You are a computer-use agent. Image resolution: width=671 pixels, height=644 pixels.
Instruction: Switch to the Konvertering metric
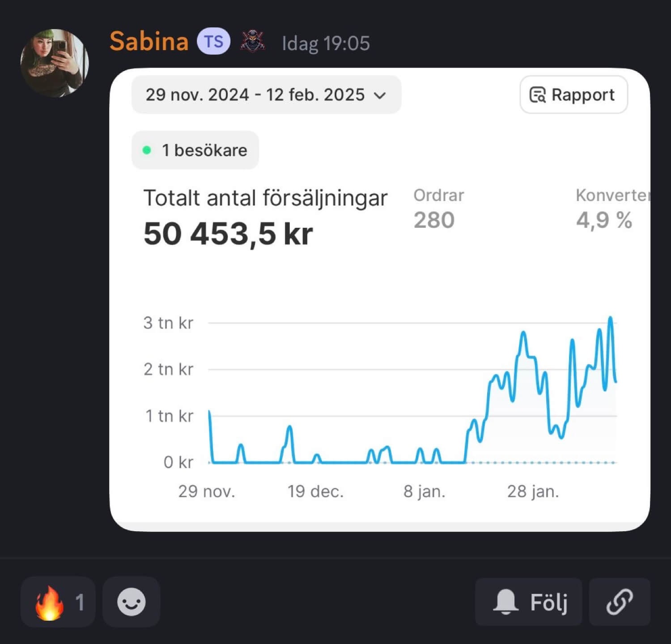click(612, 209)
